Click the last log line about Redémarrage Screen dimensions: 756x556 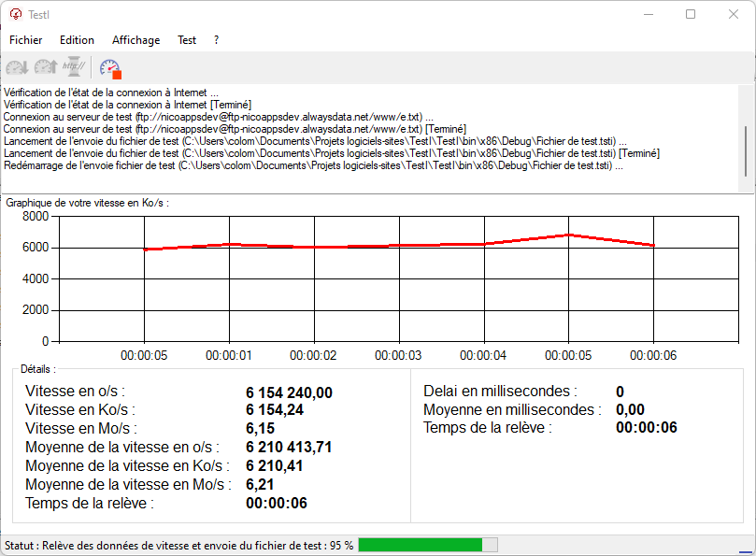(x=315, y=165)
